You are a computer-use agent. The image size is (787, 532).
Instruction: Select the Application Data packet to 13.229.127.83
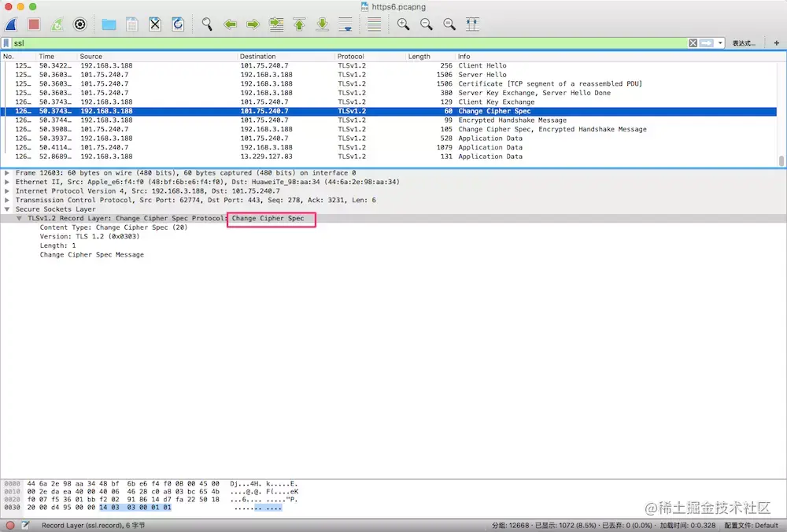click(x=389, y=157)
